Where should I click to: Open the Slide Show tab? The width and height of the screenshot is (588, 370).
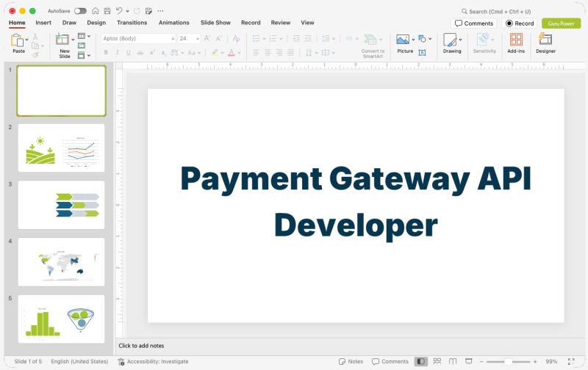pyautogui.click(x=215, y=23)
